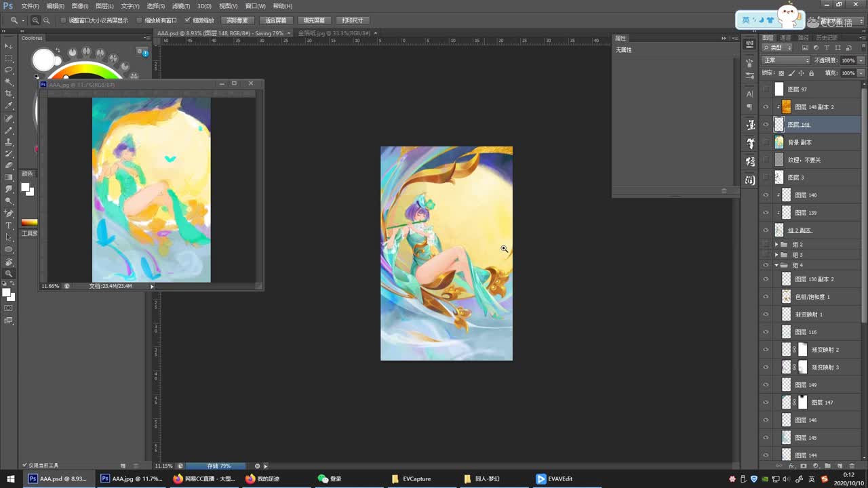Image resolution: width=868 pixels, height=488 pixels.
Task: Select the Move tool
Action: pyautogui.click(x=9, y=45)
